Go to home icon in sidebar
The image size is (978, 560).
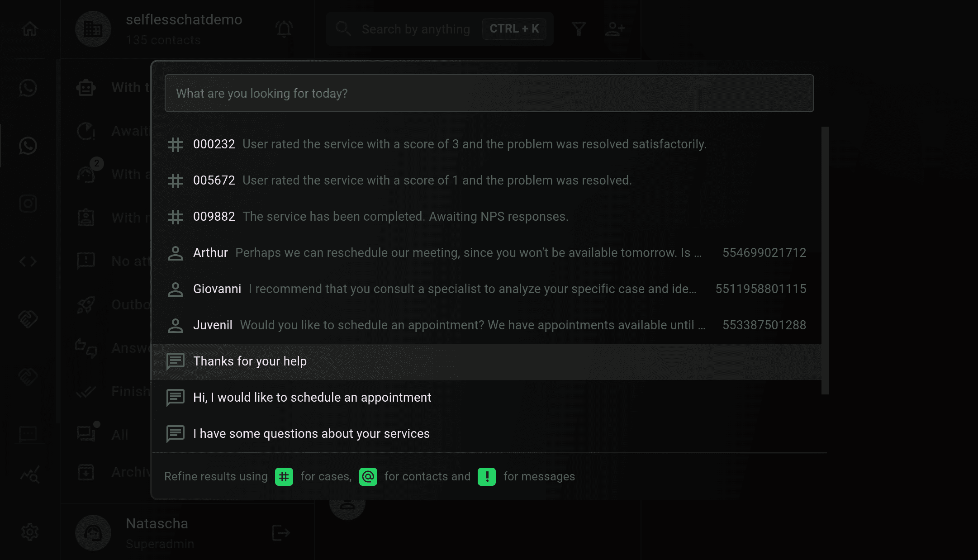point(30,29)
